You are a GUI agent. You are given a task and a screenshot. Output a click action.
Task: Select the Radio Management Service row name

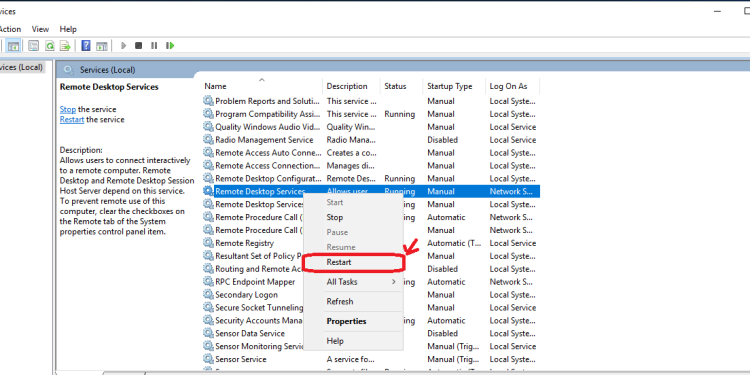264,140
